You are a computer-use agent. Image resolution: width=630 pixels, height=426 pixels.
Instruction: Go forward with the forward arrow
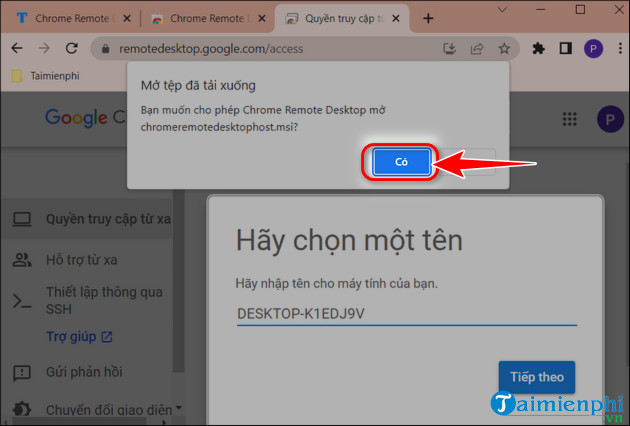(x=44, y=49)
